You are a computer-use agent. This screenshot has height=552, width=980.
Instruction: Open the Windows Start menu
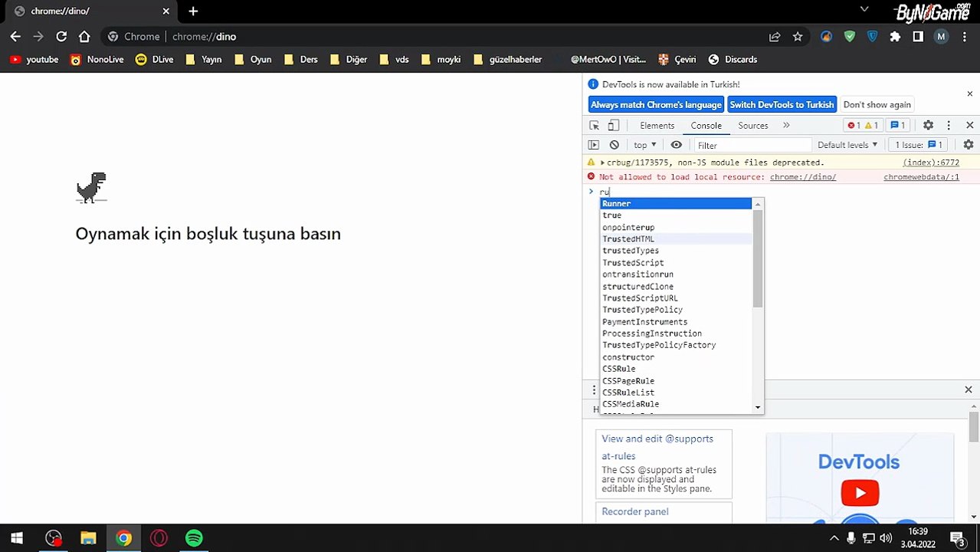pos(17,538)
